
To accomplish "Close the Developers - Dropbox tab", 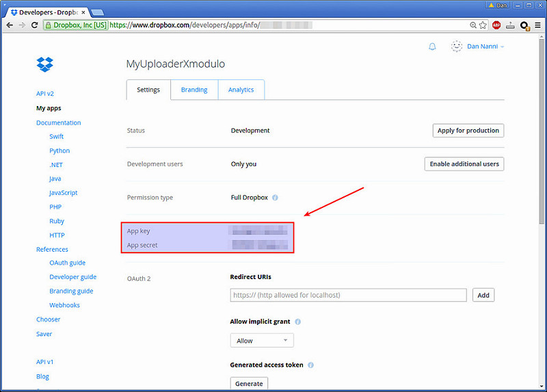I will point(83,12).
